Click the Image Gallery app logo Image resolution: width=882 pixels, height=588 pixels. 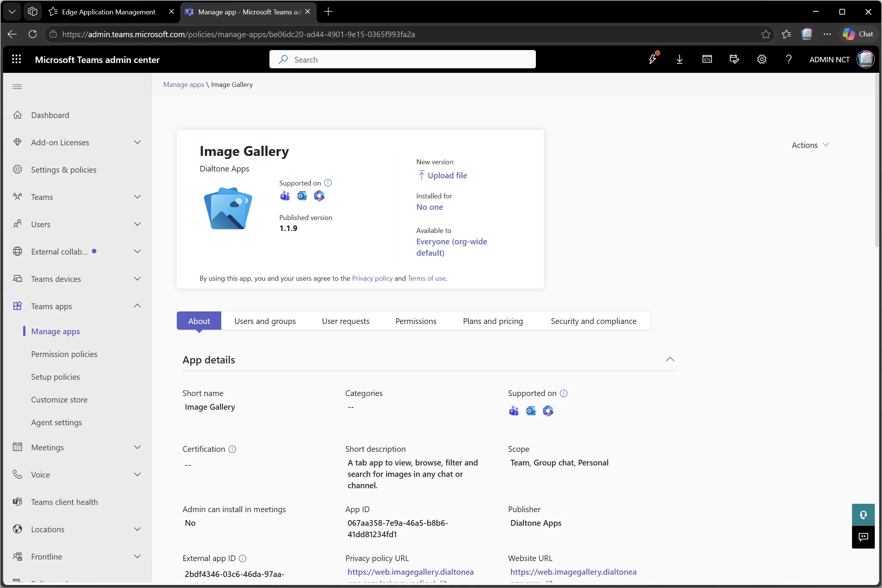coord(228,208)
